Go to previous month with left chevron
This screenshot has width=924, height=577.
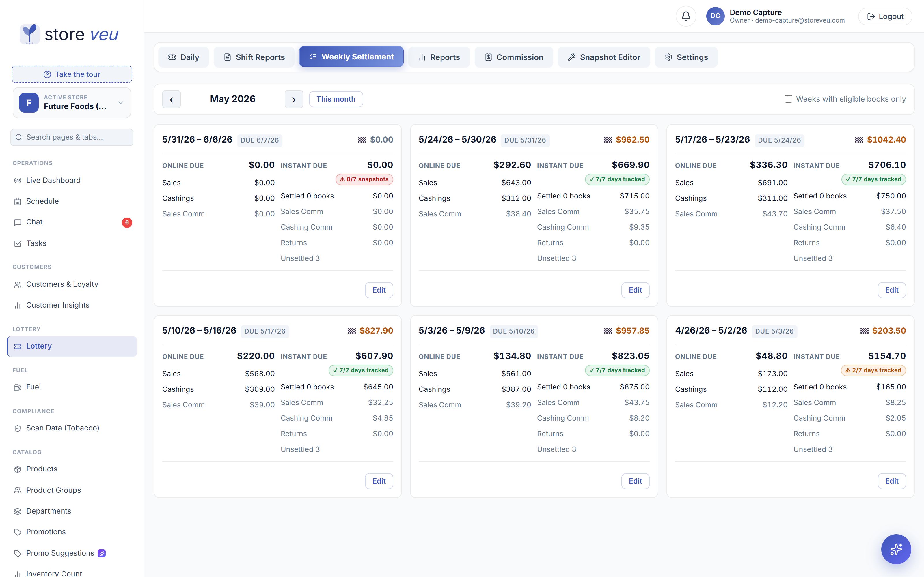click(172, 99)
